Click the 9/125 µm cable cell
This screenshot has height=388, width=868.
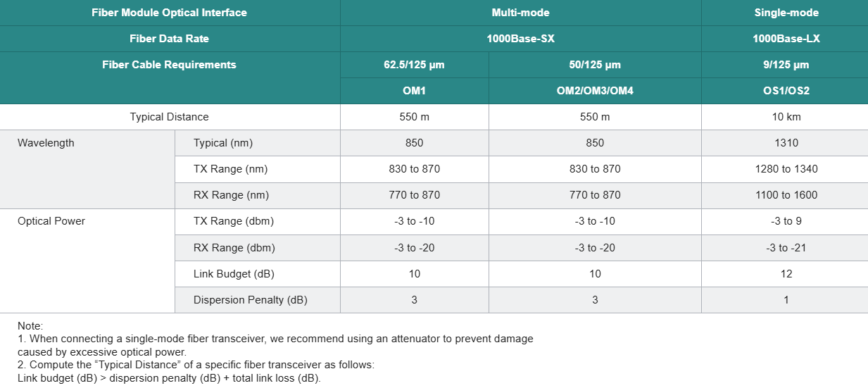point(786,65)
